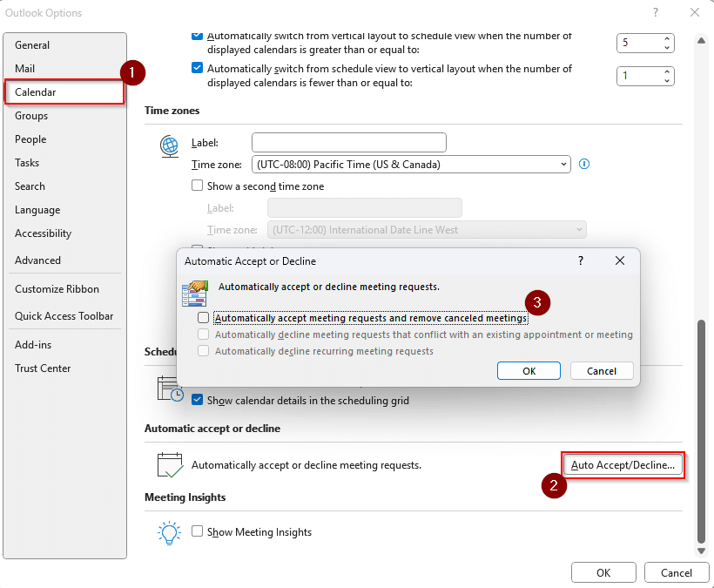Screen dimensions: 714x588
Task: Close the Automatic Accept or Decline dialog
Action: (x=620, y=260)
